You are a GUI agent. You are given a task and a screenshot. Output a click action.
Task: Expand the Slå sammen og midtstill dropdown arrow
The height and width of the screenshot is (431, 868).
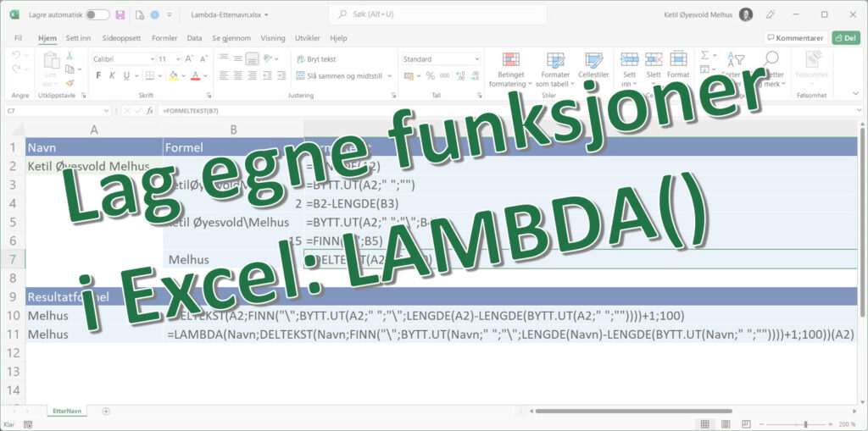point(391,76)
